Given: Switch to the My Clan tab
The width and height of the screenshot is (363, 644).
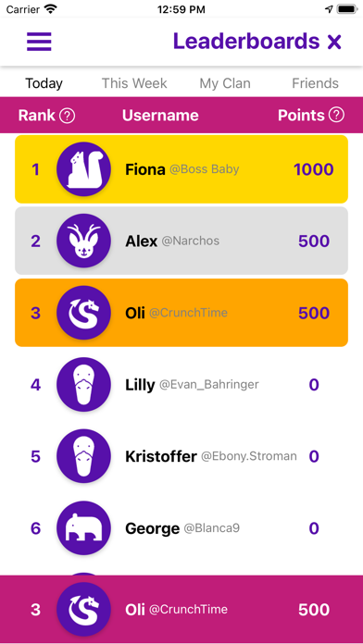Looking at the screenshot, I should (x=225, y=83).
